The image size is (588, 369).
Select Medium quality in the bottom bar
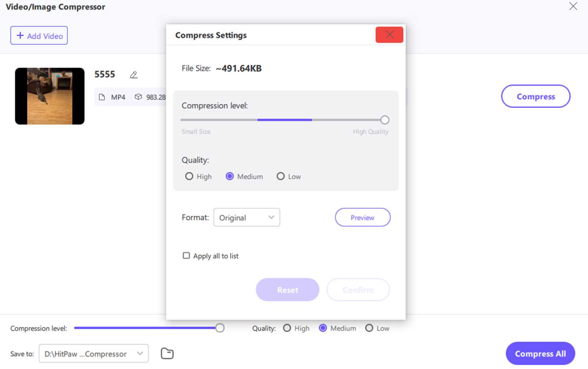(323, 328)
